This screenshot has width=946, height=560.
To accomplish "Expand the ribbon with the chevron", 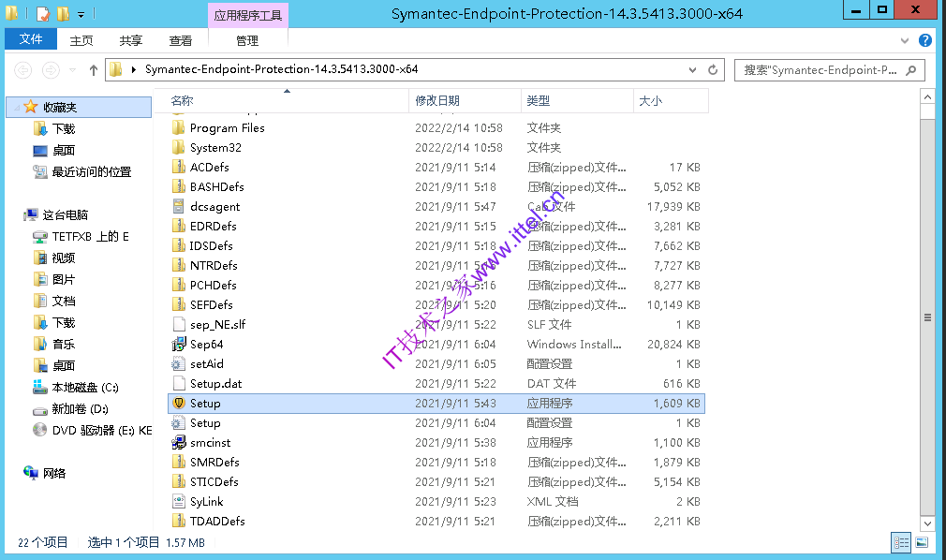I will [x=905, y=41].
